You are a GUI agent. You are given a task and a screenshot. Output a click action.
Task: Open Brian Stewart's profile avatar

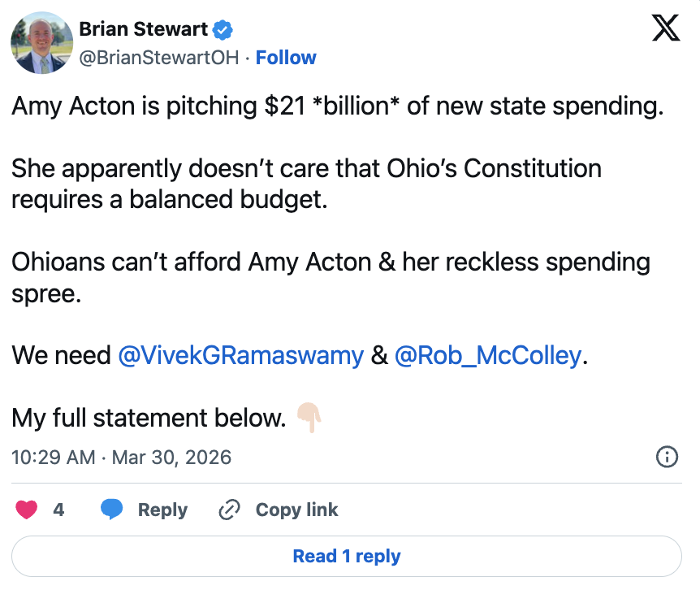(41, 42)
